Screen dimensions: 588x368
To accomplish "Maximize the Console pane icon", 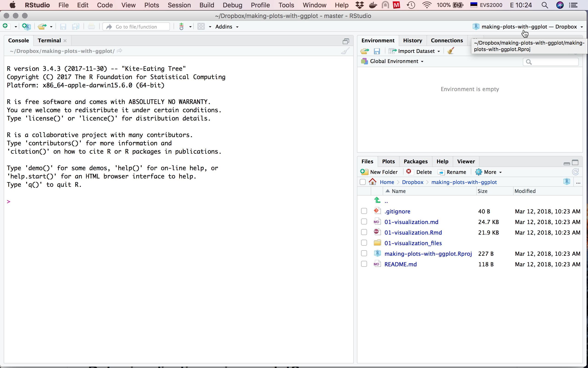I will pyautogui.click(x=346, y=41).
